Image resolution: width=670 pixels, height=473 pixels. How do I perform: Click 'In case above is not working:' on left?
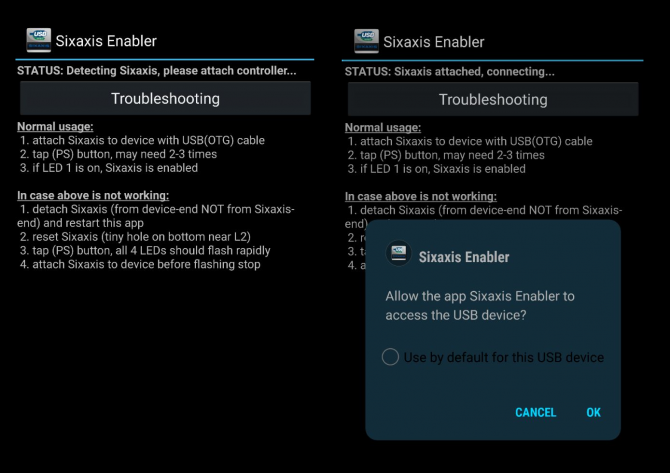(x=93, y=195)
